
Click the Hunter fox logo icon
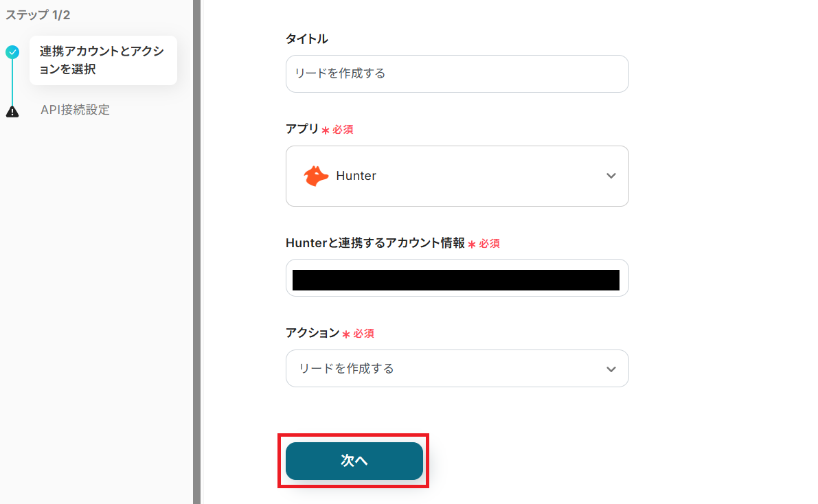click(x=316, y=176)
